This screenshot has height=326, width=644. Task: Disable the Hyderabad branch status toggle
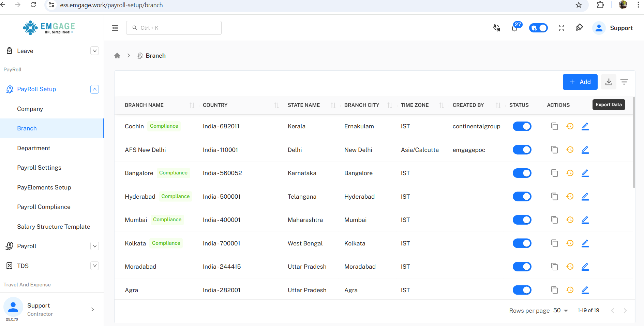[x=522, y=197]
